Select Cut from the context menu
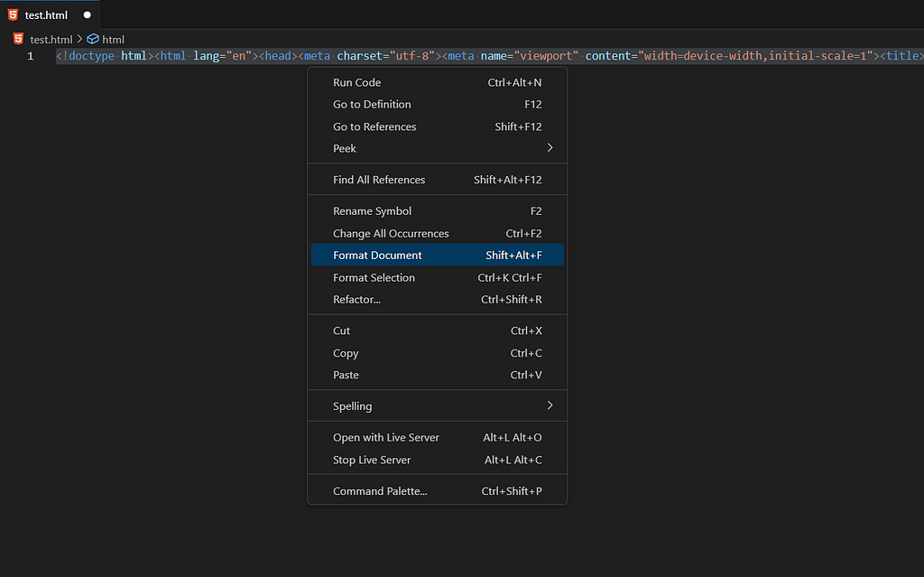 [x=438, y=331]
